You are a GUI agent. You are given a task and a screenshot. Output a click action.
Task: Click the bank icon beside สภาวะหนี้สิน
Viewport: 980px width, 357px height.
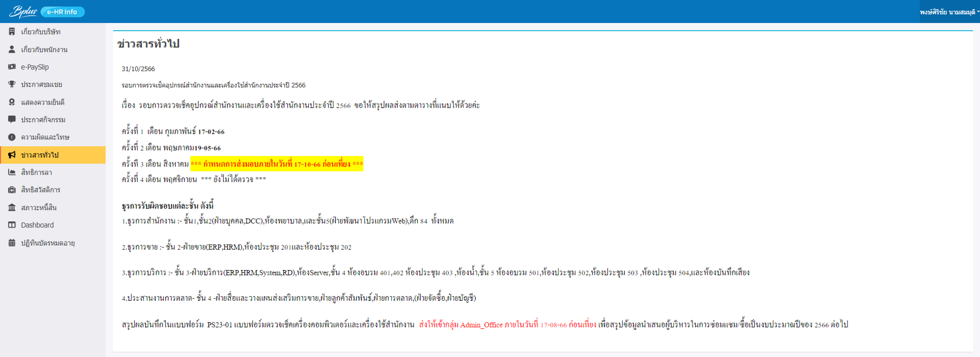(12, 208)
